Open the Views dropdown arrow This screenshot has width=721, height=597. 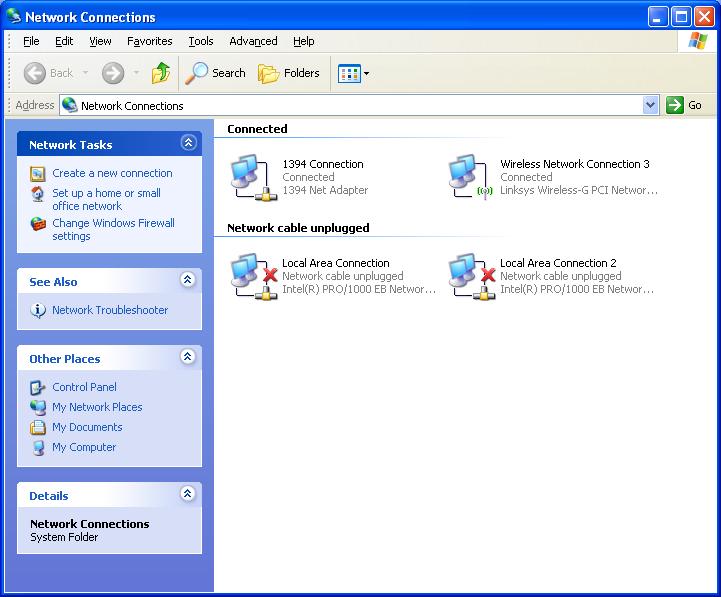pyautogui.click(x=366, y=73)
